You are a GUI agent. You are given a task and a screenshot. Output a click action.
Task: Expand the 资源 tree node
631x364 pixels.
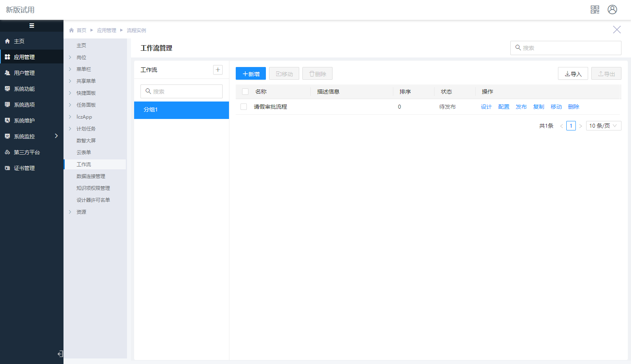coord(70,212)
